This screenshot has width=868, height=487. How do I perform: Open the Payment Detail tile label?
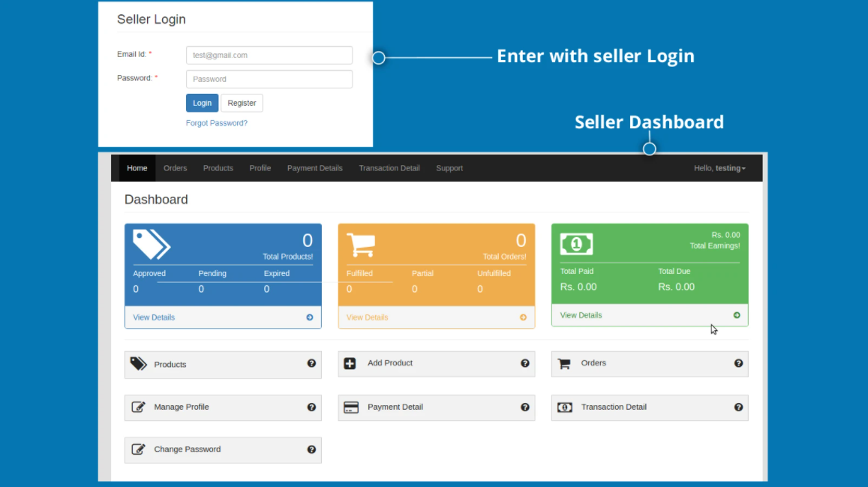(x=395, y=407)
